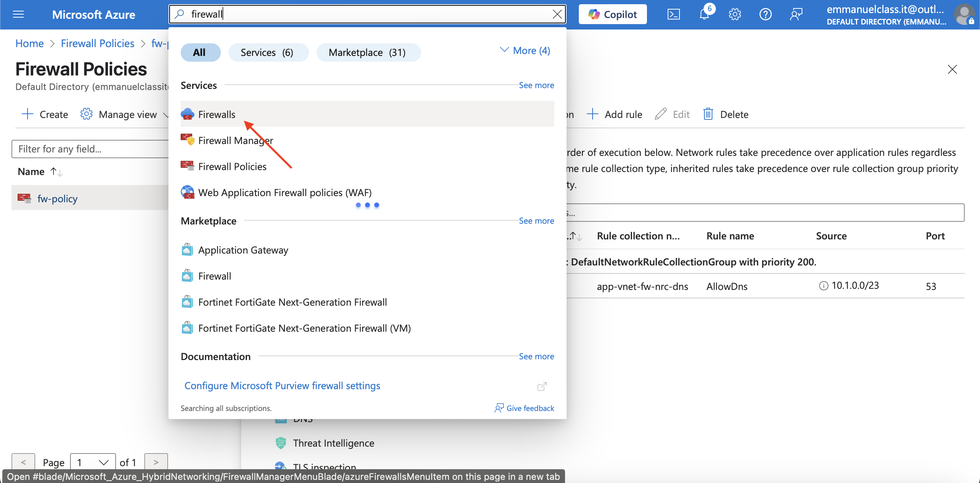Open Configure Microsoft Purview firewall settings link
The width and height of the screenshot is (980, 483).
coord(282,386)
